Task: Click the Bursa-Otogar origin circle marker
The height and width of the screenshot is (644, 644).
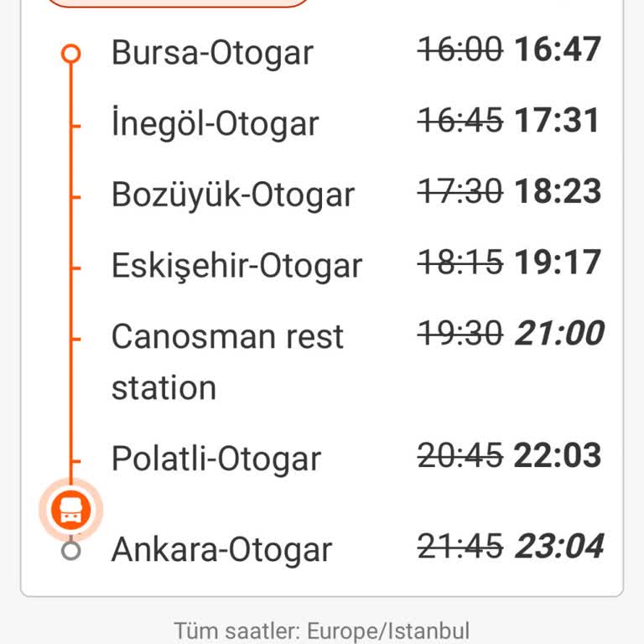Action: [71, 54]
